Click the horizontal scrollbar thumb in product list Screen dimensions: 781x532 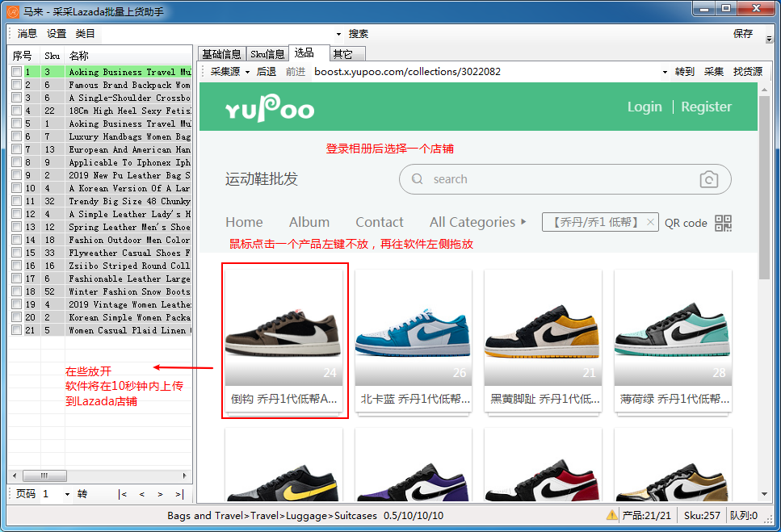point(45,475)
